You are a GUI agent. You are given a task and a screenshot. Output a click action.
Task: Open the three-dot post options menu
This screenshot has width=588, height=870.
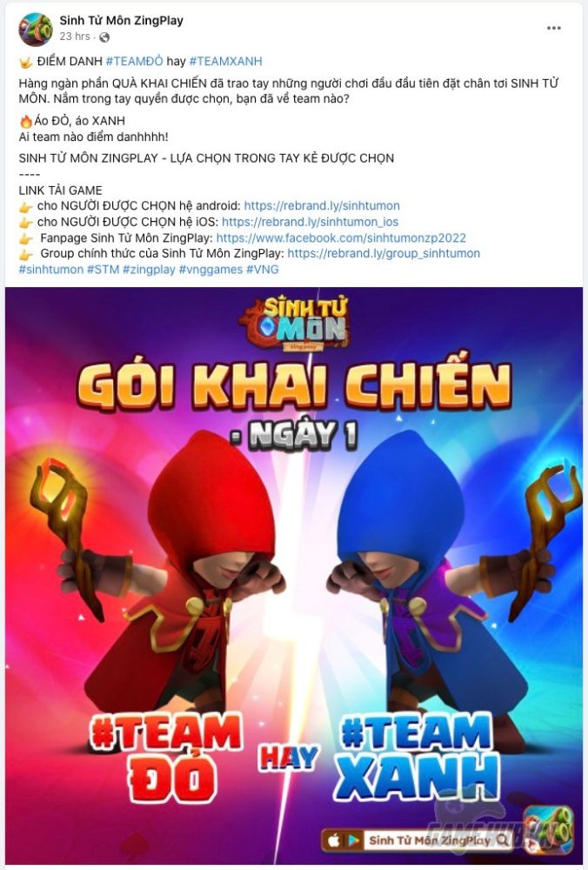[553, 29]
